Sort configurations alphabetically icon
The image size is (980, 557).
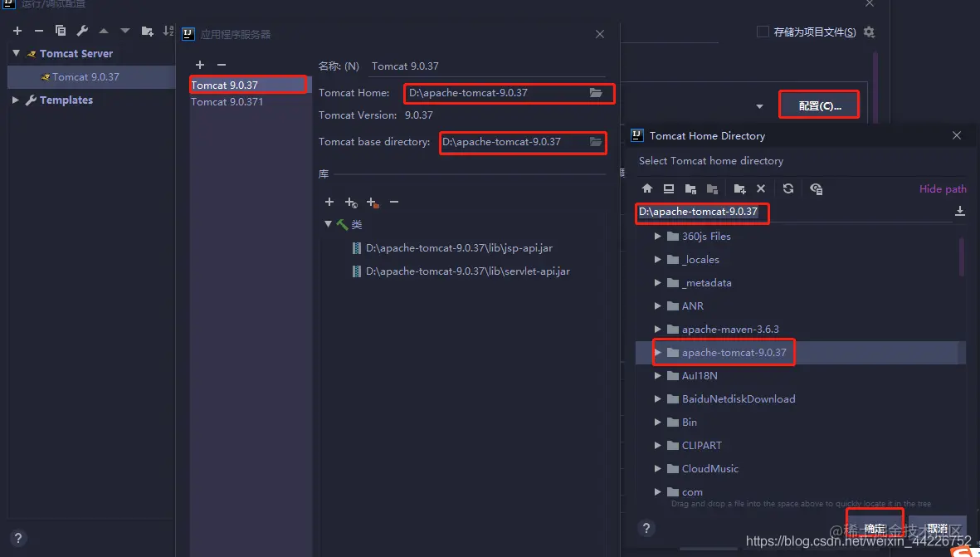[x=168, y=31]
